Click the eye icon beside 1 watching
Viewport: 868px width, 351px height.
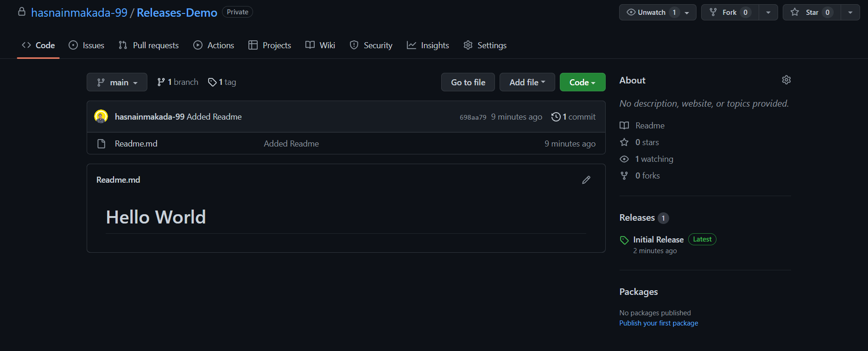click(x=624, y=159)
